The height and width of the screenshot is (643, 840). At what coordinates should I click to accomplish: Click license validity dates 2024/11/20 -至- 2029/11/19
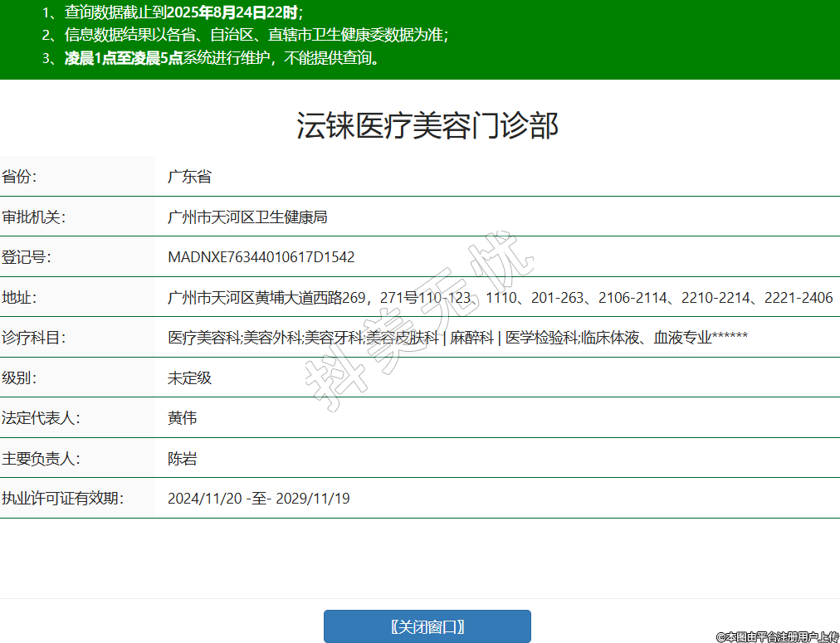point(258,499)
